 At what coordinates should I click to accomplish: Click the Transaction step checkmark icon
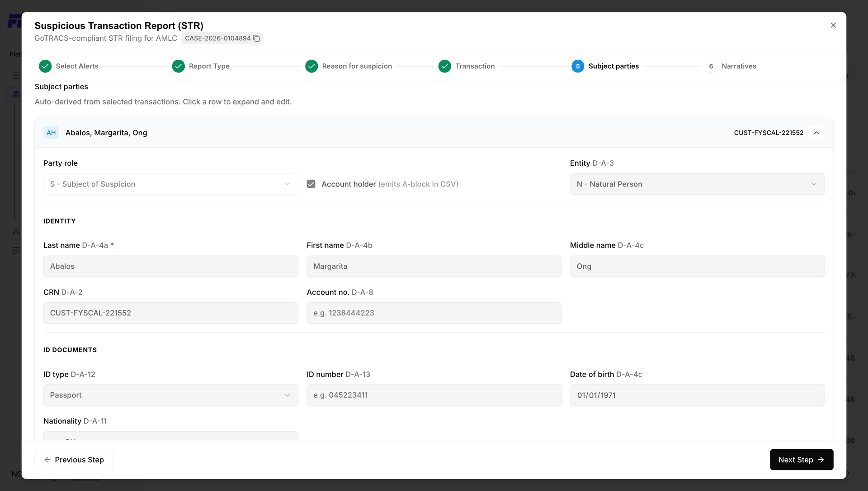pyautogui.click(x=445, y=66)
